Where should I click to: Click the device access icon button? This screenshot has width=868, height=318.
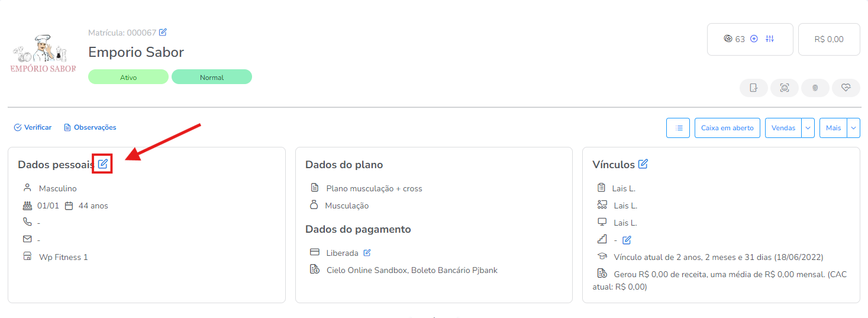pos(754,88)
